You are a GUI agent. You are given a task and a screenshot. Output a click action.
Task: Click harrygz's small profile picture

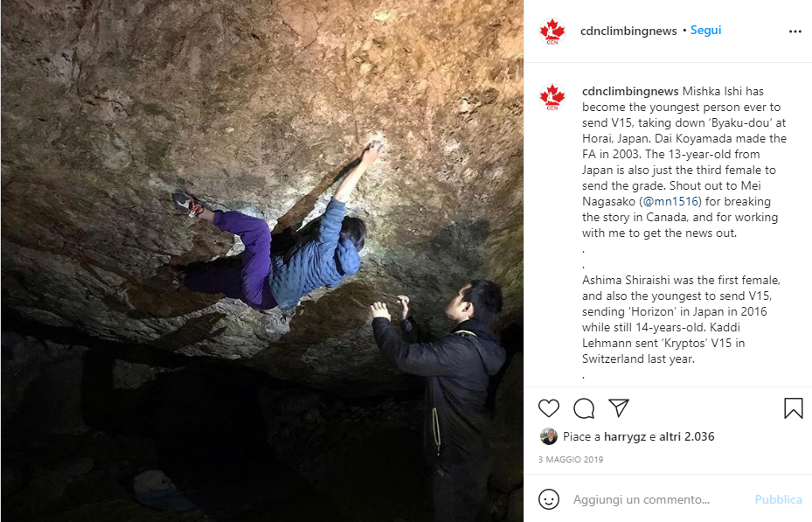pyautogui.click(x=548, y=436)
